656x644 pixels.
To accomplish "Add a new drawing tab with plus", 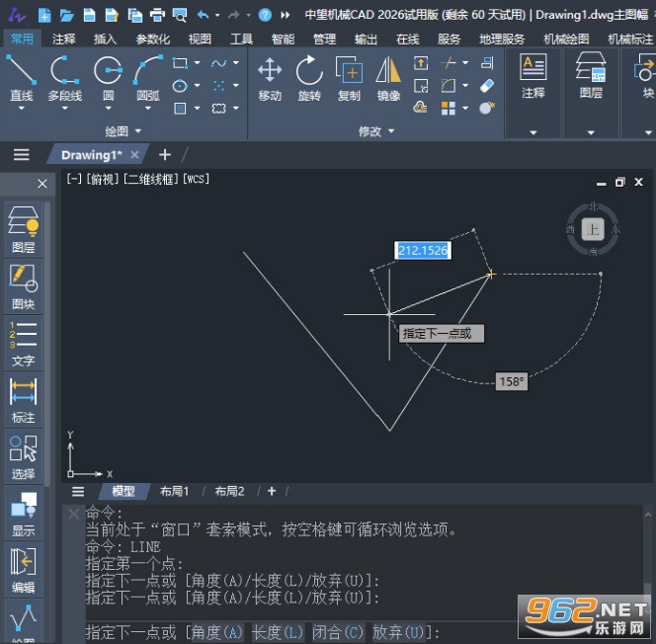I will (165, 155).
